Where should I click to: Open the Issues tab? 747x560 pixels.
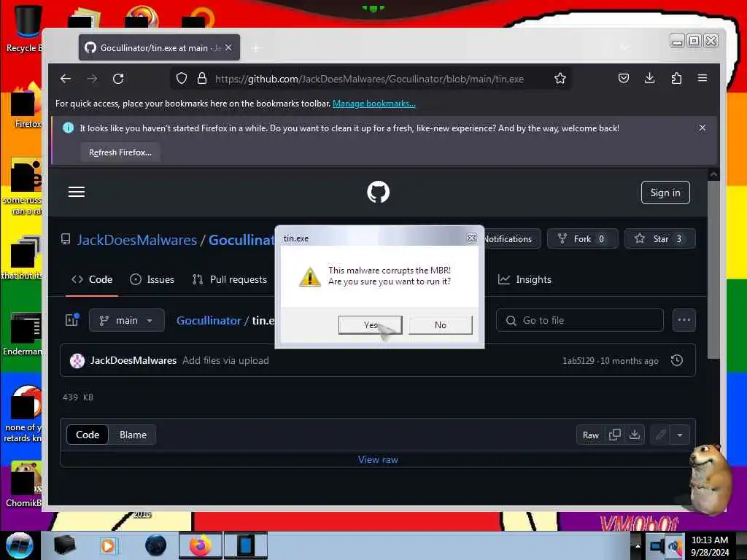[152, 279]
